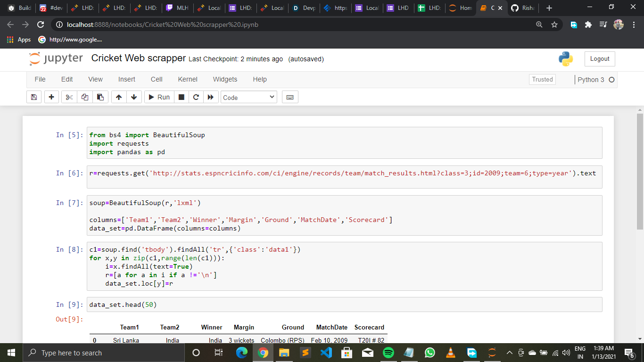Restart kernel and run all icon

[x=211, y=97]
